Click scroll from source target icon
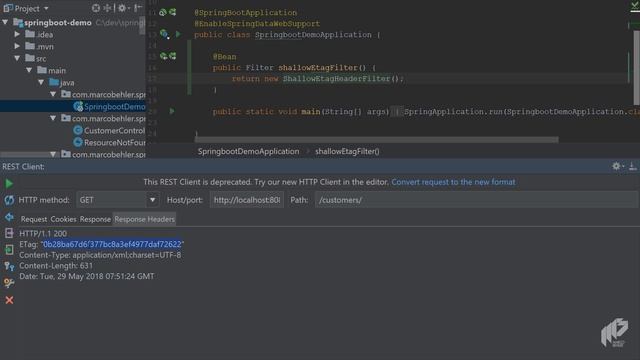The width and height of the screenshot is (640, 360). coord(96,8)
